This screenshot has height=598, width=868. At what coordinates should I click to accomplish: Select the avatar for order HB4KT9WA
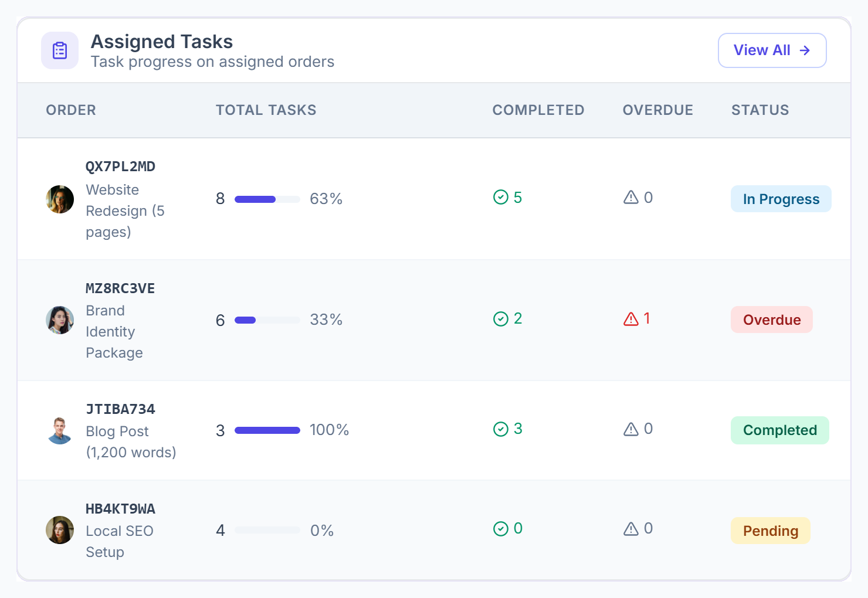(x=60, y=530)
